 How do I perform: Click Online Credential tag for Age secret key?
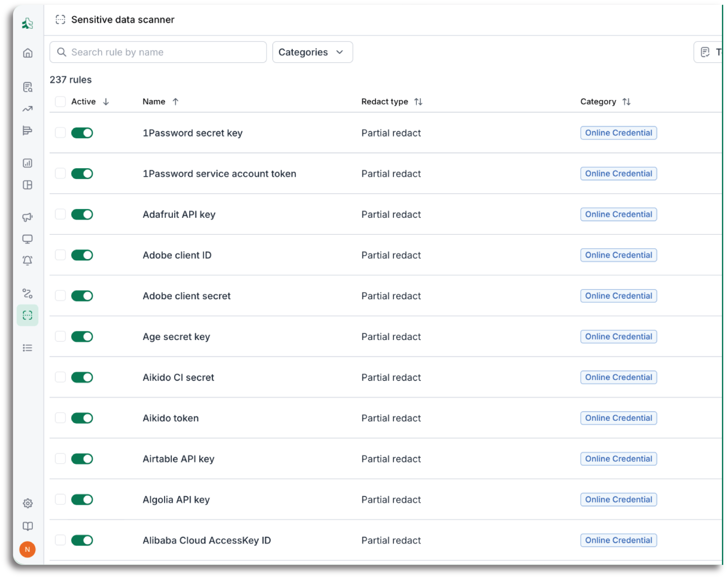619,337
